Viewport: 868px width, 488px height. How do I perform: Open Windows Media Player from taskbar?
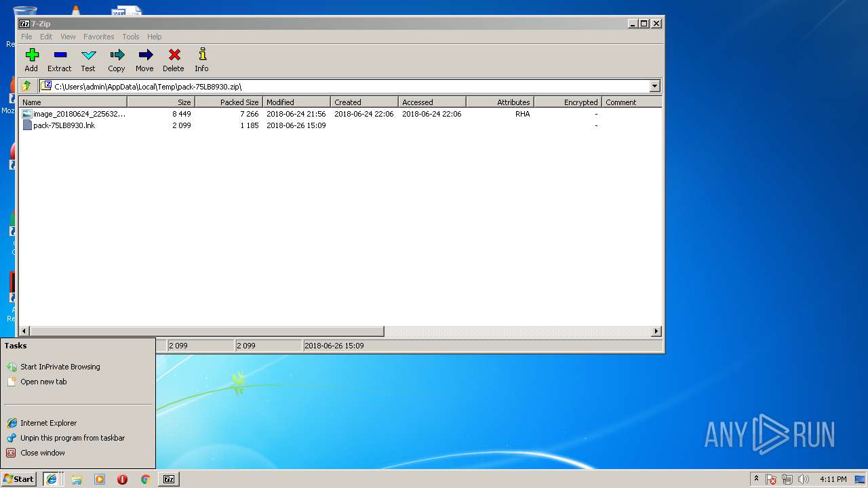[x=100, y=479]
